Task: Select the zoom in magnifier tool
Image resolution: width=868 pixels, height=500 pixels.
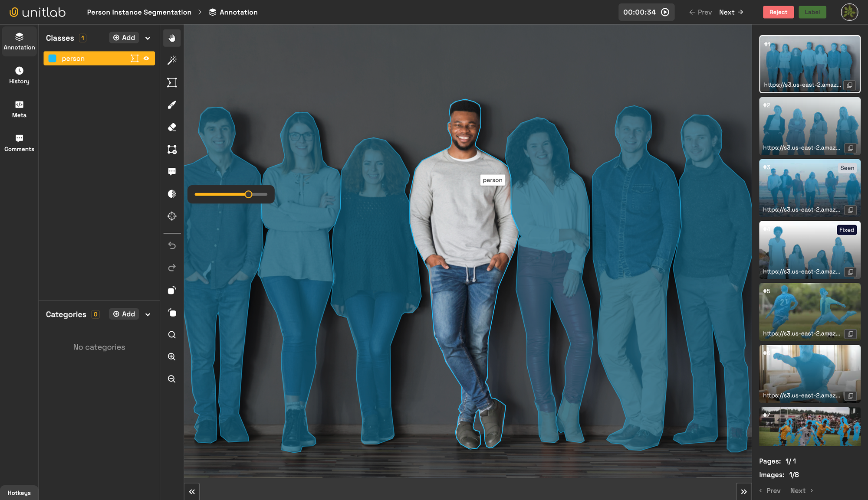Action: tap(172, 356)
